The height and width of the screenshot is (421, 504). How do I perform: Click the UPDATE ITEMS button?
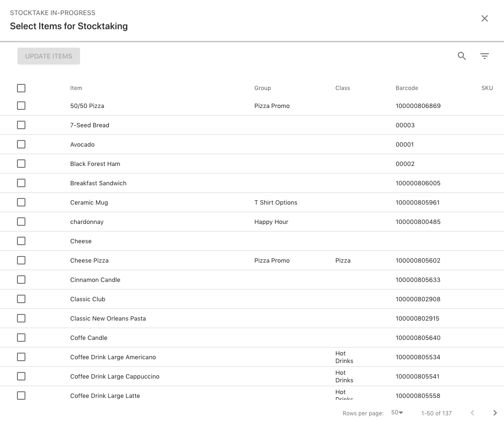click(x=49, y=56)
